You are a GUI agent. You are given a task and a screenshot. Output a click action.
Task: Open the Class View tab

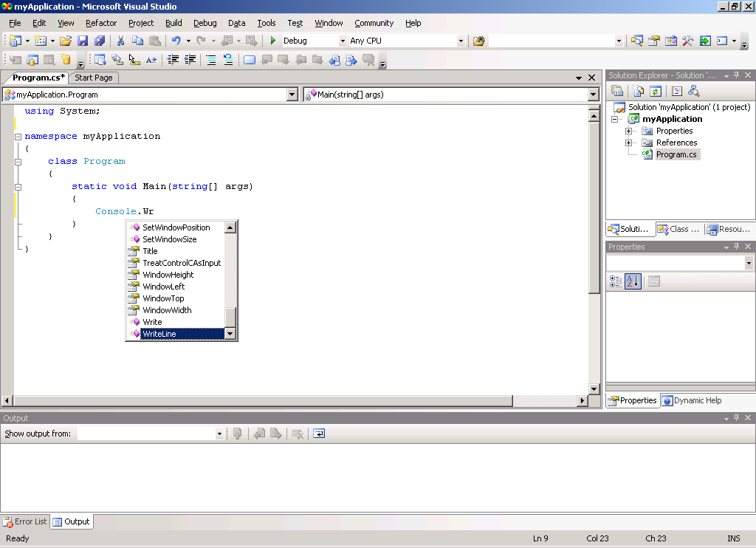(x=679, y=229)
